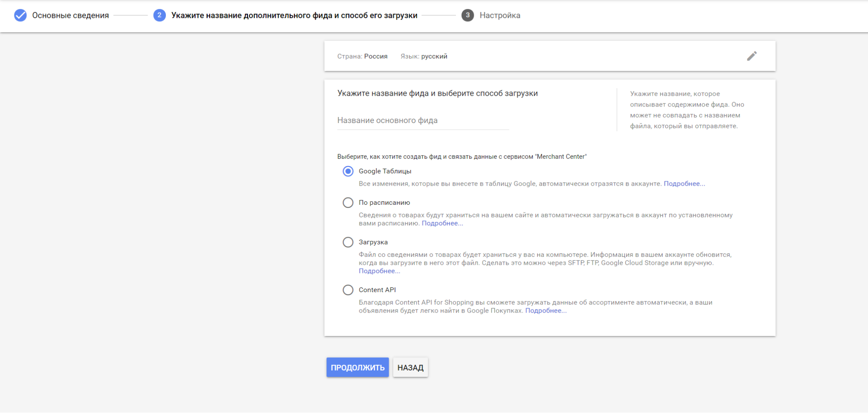Select the Загрузка radio button
Viewport: 868px width, 413px height.
(x=348, y=242)
